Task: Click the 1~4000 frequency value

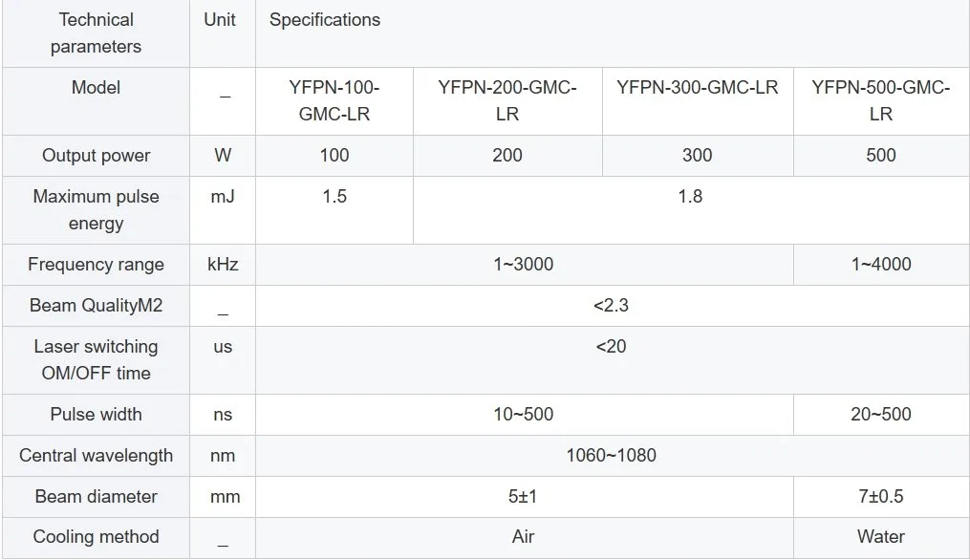Action: click(x=881, y=264)
